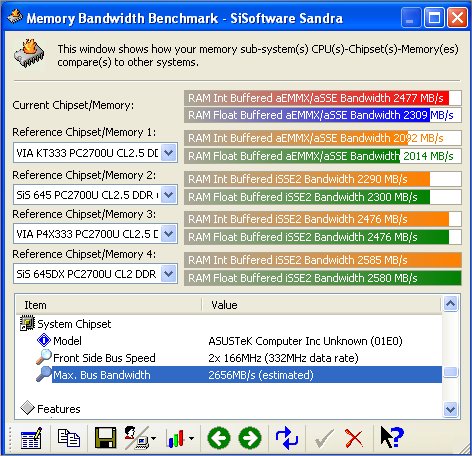Click the orange RAM Int 2092 MB/s bar
The height and width of the screenshot is (456, 472).
(322, 138)
